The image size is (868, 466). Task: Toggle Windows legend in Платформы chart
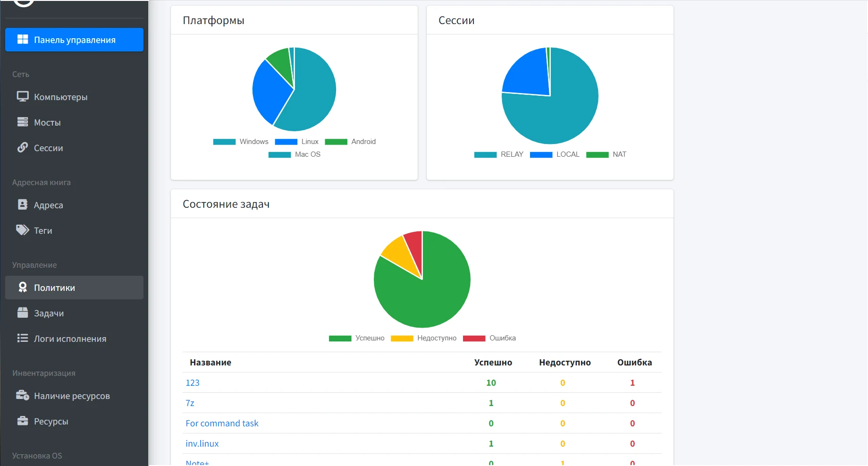tap(241, 142)
